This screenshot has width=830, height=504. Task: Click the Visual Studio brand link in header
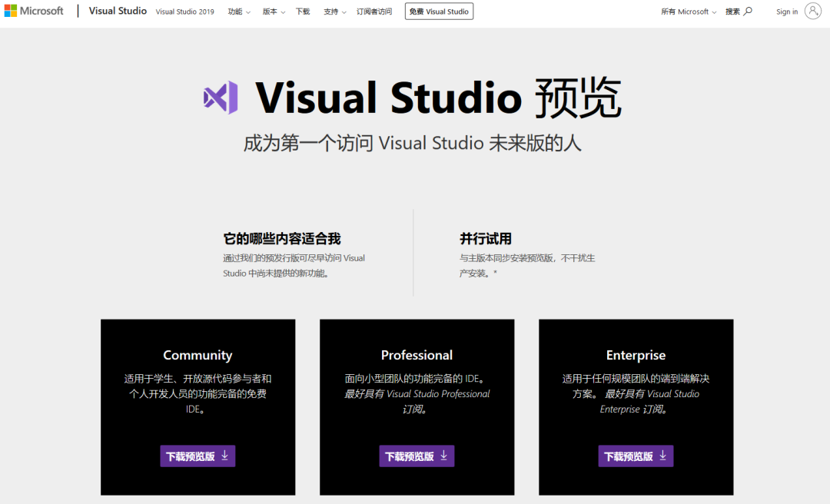point(117,10)
